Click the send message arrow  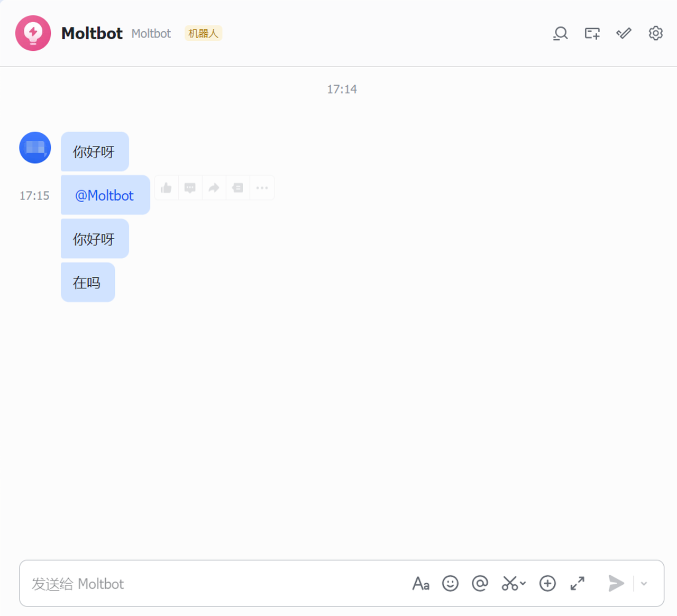(616, 583)
